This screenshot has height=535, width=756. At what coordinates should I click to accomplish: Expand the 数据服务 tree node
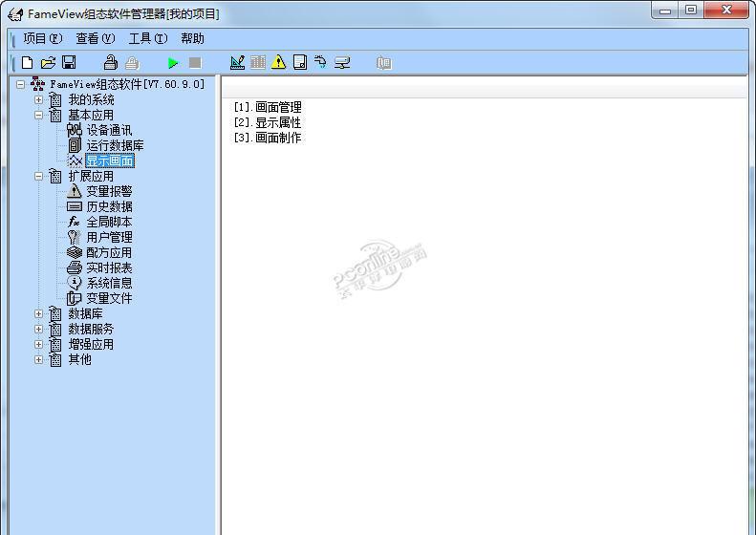(x=38, y=330)
